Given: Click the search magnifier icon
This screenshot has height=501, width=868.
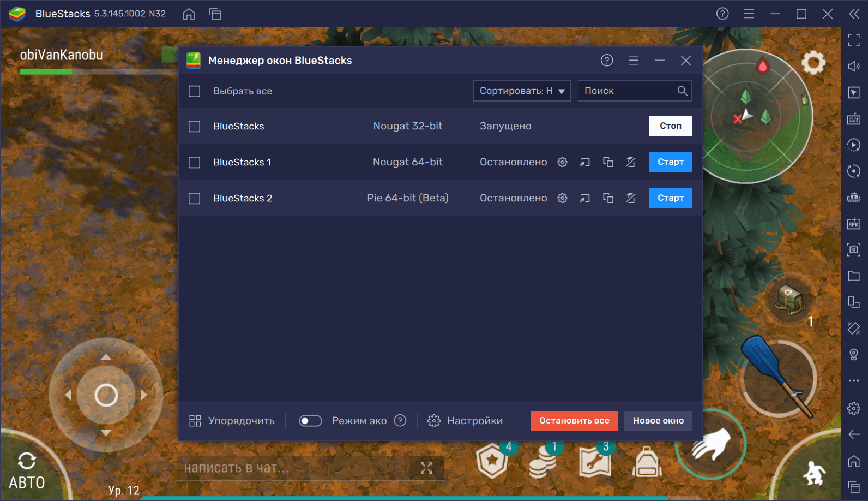Looking at the screenshot, I should tap(682, 91).
